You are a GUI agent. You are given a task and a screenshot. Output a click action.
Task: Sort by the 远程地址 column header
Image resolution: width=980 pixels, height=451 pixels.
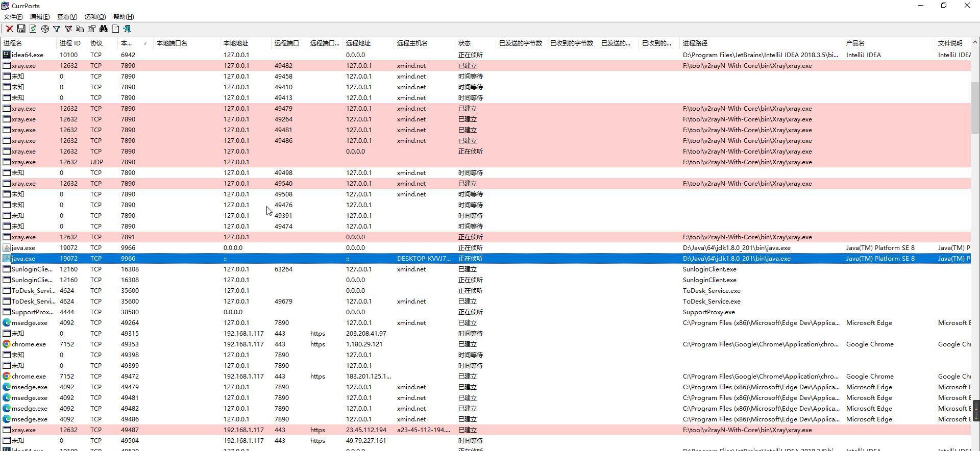pos(367,43)
